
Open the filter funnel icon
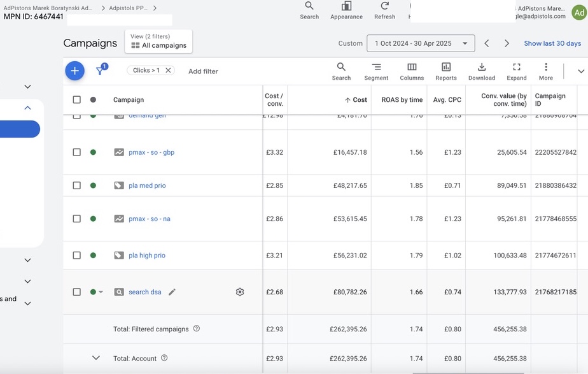[101, 69]
